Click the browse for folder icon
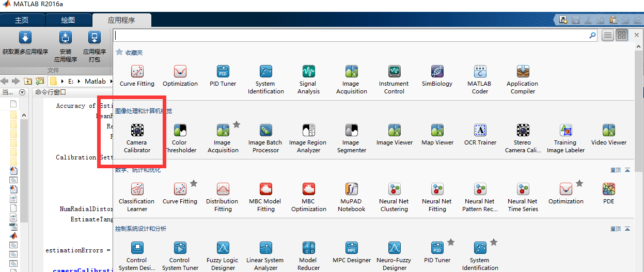This screenshot has width=644, height=272. (x=39, y=81)
